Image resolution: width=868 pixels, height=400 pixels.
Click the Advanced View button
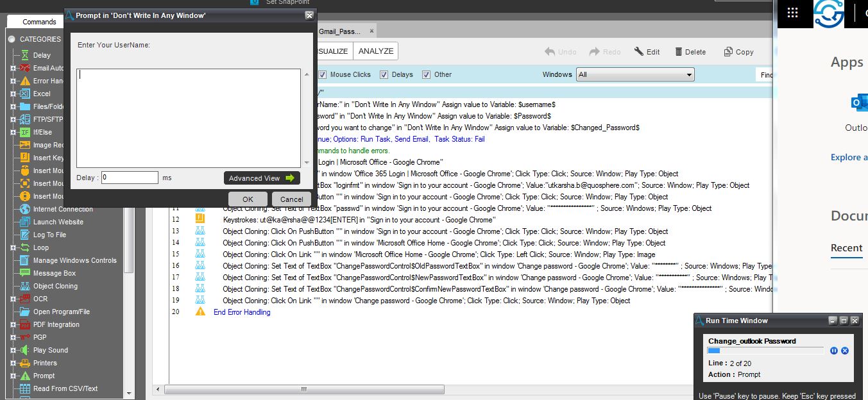(x=262, y=178)
